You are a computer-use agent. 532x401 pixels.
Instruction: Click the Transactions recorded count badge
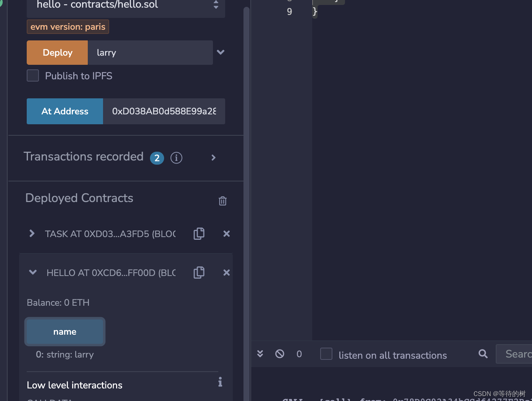157,158
